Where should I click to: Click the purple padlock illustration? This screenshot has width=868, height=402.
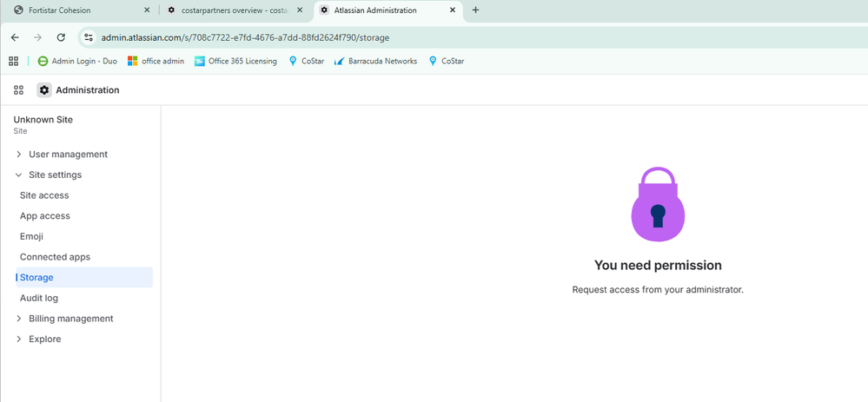pos(658,204)
